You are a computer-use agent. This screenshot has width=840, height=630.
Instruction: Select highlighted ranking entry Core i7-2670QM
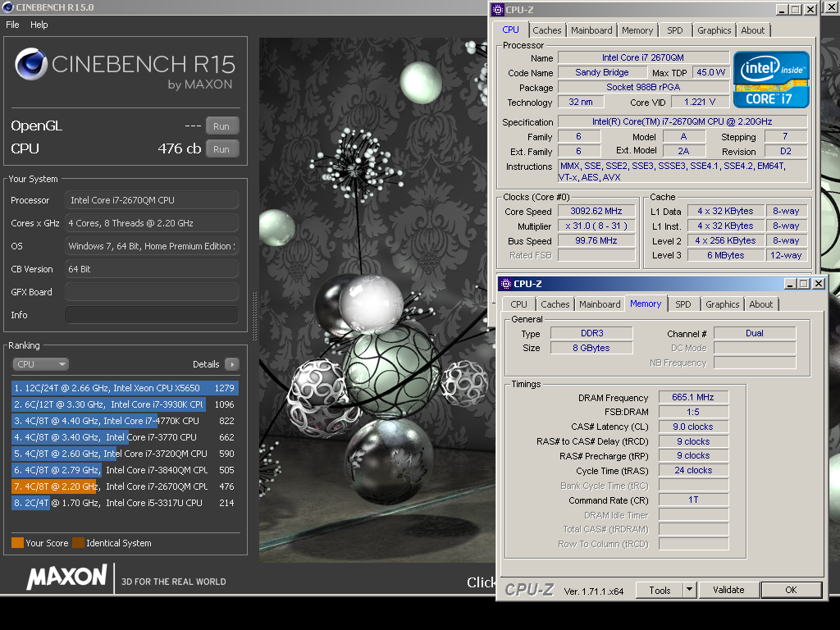[x=125, y=486]
